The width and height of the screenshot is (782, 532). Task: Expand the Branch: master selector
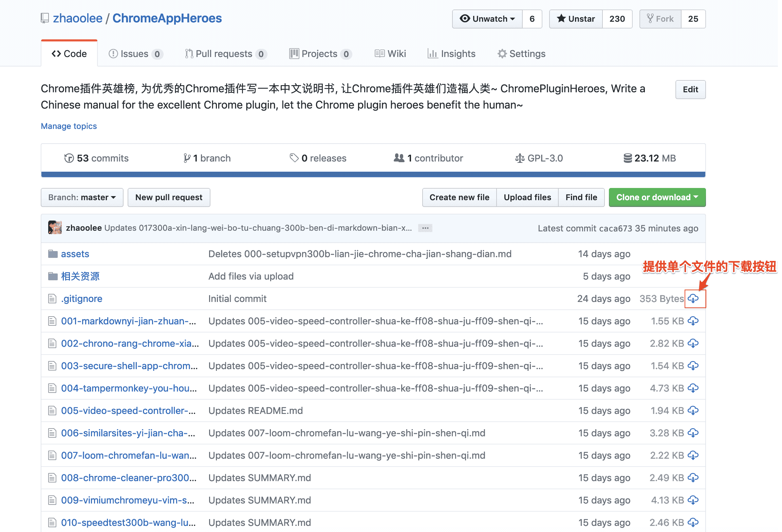[82, 197]
